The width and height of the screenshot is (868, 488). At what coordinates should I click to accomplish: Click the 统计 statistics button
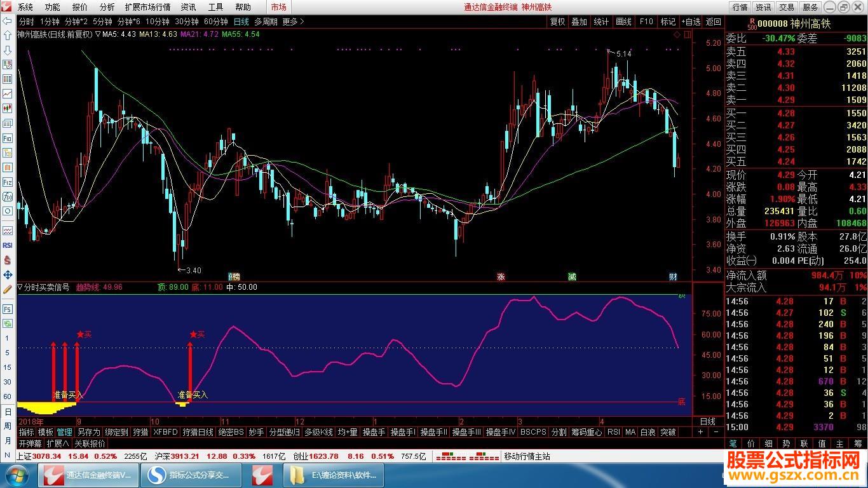[601, 21]
